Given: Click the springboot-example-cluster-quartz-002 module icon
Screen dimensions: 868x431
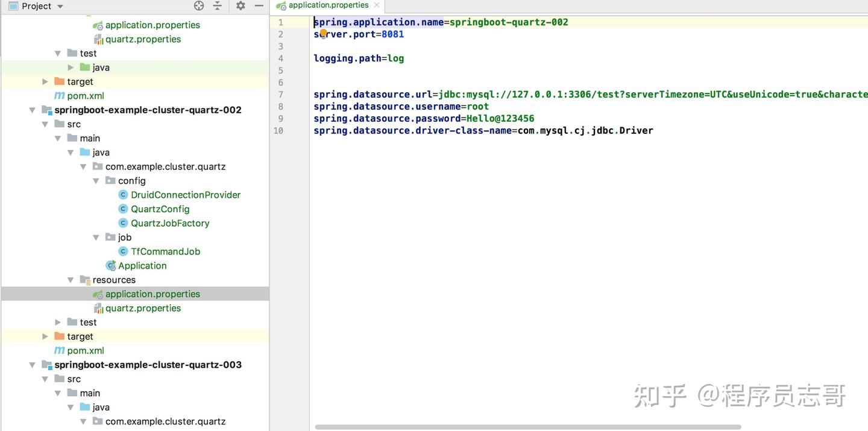Looking at the screenshot, I should click(46, 110).
